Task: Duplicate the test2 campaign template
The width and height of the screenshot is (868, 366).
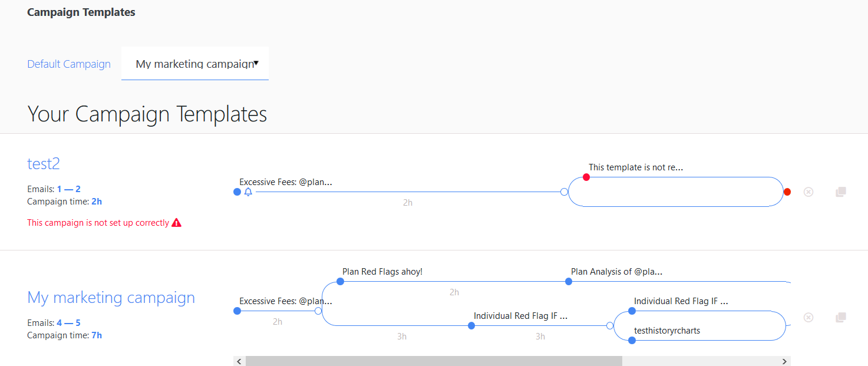Action: tap(841, 192)
